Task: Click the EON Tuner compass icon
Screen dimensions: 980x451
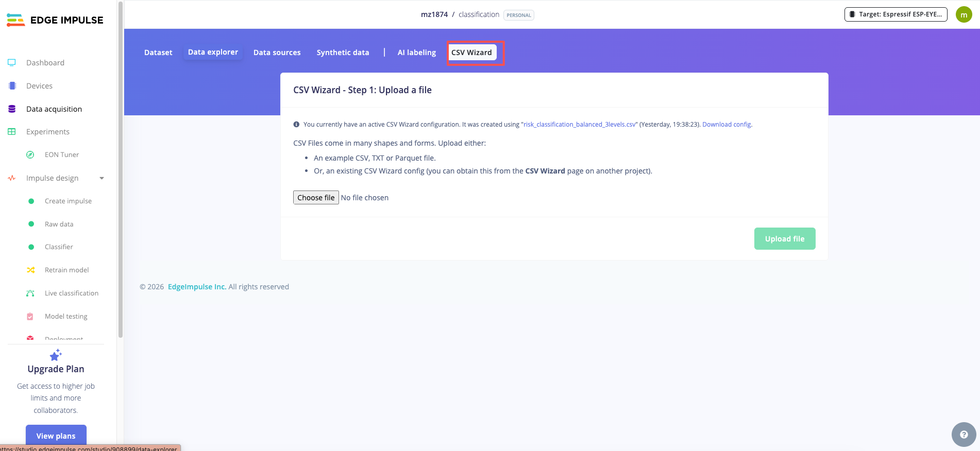Action: [30, 155]
